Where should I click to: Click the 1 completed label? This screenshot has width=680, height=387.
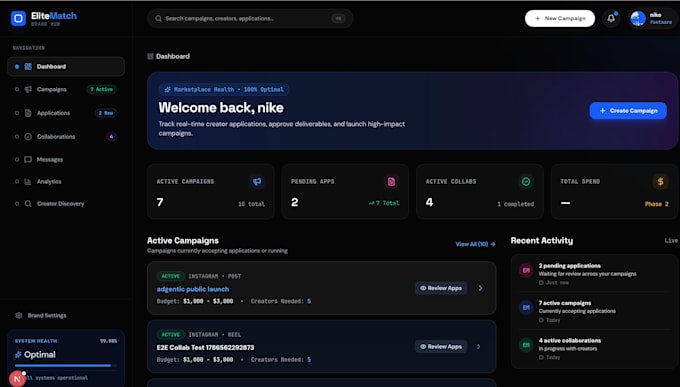tap(515, 204)
